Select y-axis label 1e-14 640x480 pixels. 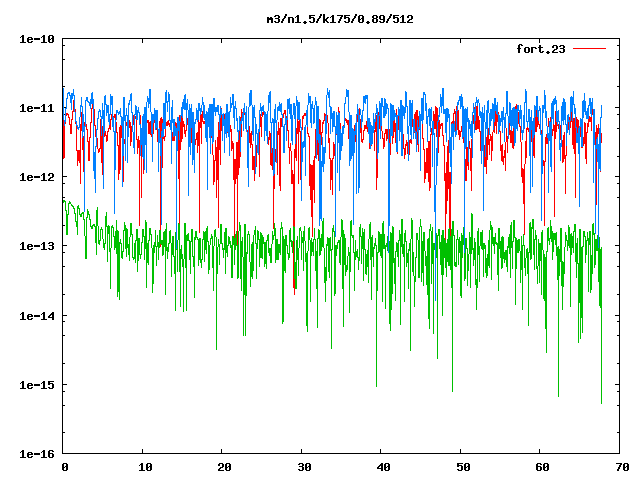click(37, 316)
